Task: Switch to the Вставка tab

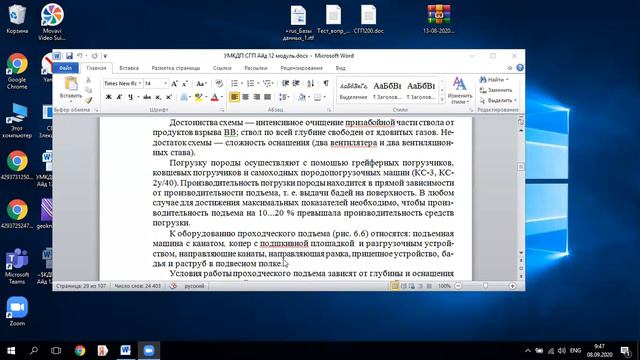Action: [129, 68]
